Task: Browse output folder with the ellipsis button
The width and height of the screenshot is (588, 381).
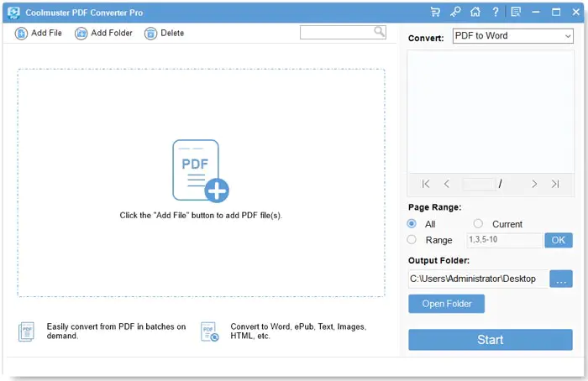Action: [x=561, y=279]
